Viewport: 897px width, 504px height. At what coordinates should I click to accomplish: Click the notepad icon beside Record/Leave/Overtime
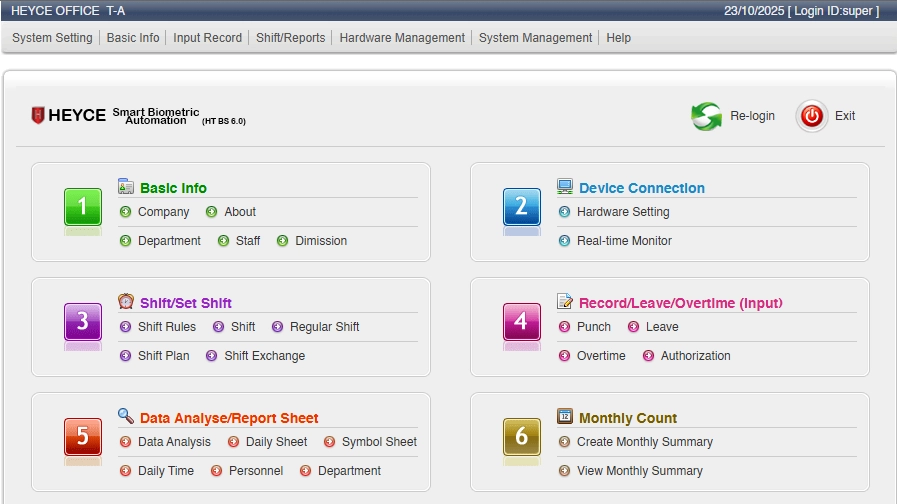(565, 301)
